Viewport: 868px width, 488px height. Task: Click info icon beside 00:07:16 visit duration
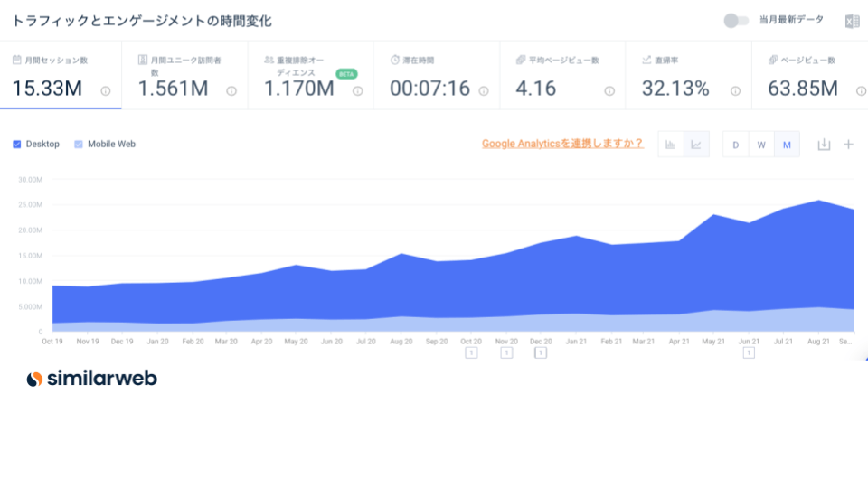[484, 90]
